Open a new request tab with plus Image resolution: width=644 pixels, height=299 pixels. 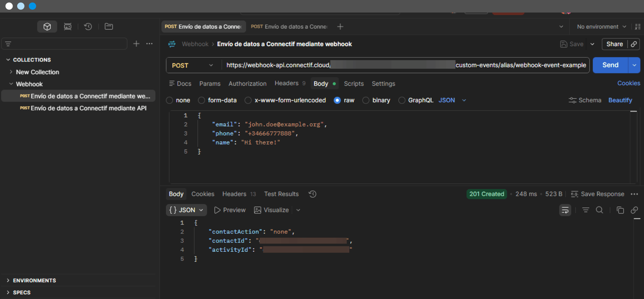click(x=340, y=26)
